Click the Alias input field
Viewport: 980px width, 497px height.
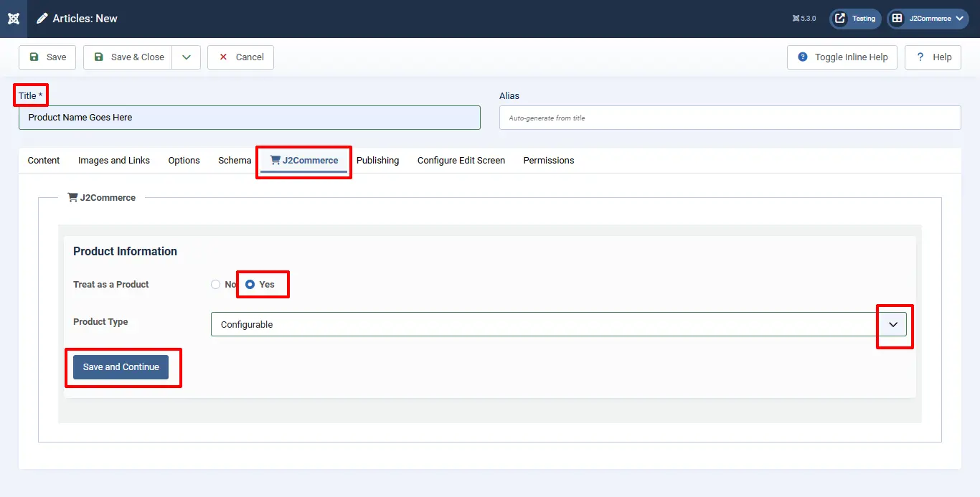(730, 118)
